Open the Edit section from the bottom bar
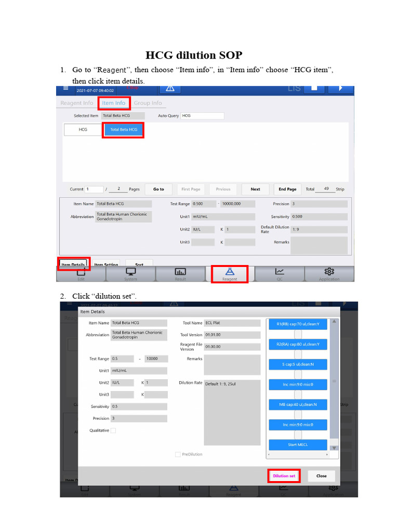 click(81, 274)
